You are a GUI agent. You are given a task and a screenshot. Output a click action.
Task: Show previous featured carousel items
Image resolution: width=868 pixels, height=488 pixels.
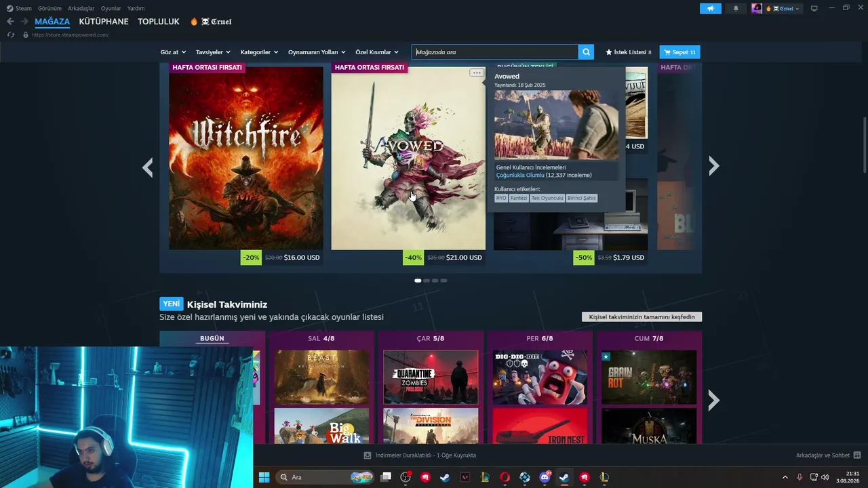147,167
